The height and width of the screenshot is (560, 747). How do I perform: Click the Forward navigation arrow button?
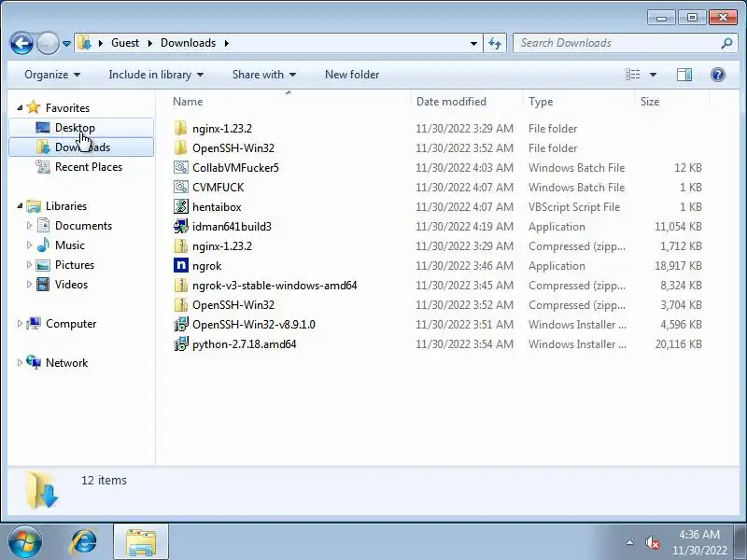[48, 43]
